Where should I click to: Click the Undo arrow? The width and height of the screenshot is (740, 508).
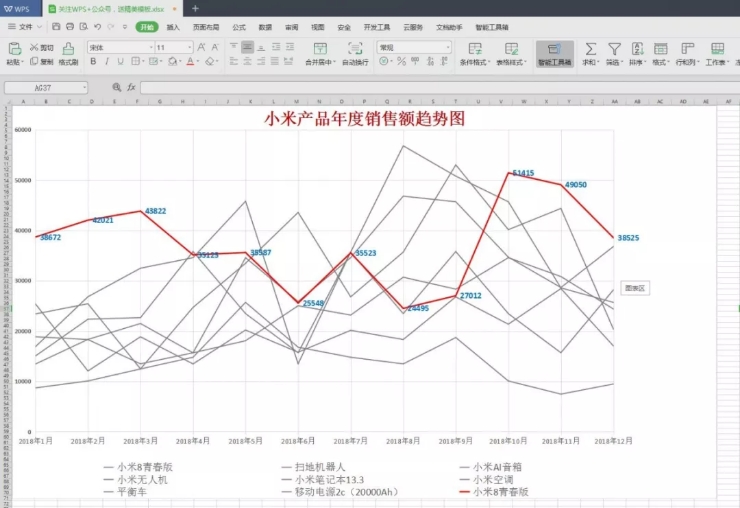pyautogui.click(x=97, y=26)
